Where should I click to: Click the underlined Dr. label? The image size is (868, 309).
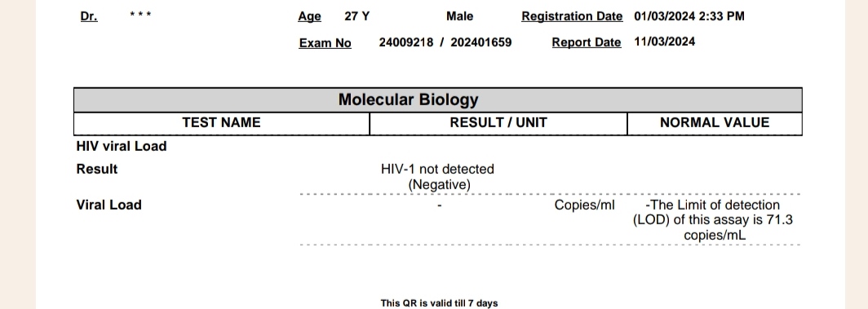point(89,16)
